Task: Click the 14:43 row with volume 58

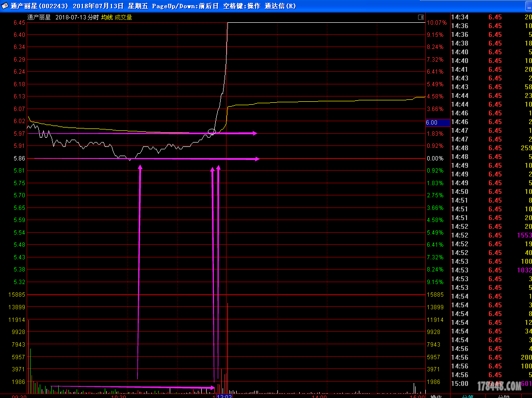Action: point(491,87)
